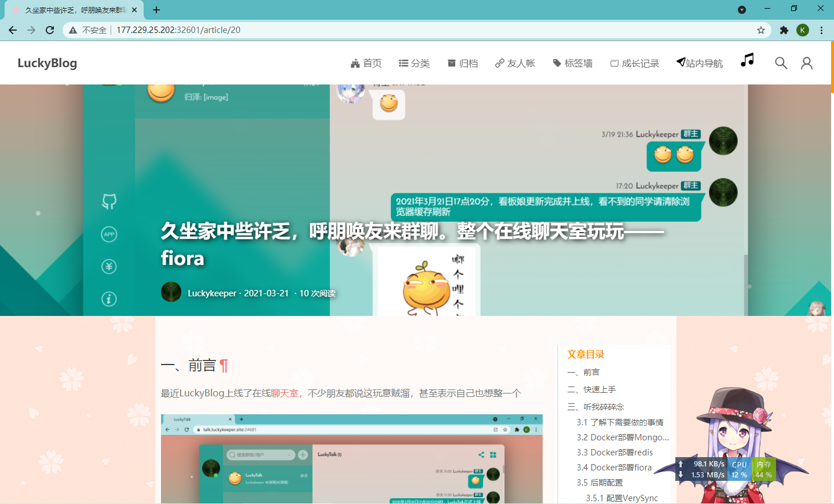The height and width of the screenshot is (504, 834).
Task: Jump to 3.1 了解下需要做的事情 section
Action: coord(620,422)
